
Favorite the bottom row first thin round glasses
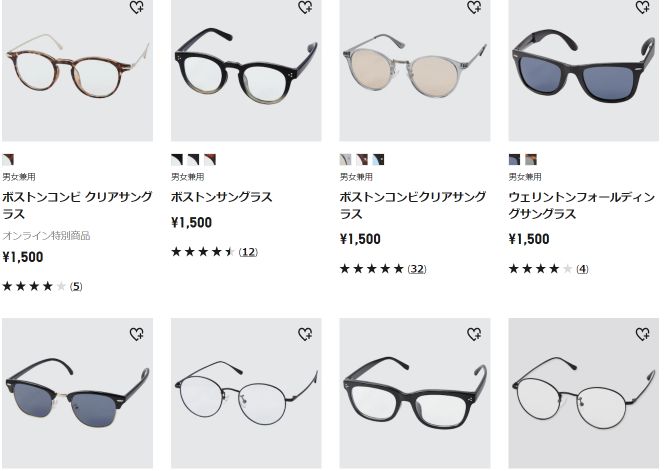tap(305, 334)
